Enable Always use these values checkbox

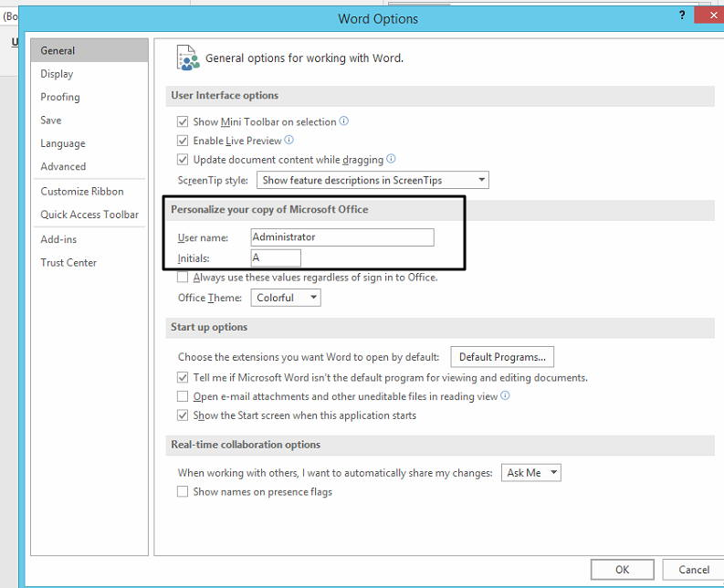(x=184, y=278)
